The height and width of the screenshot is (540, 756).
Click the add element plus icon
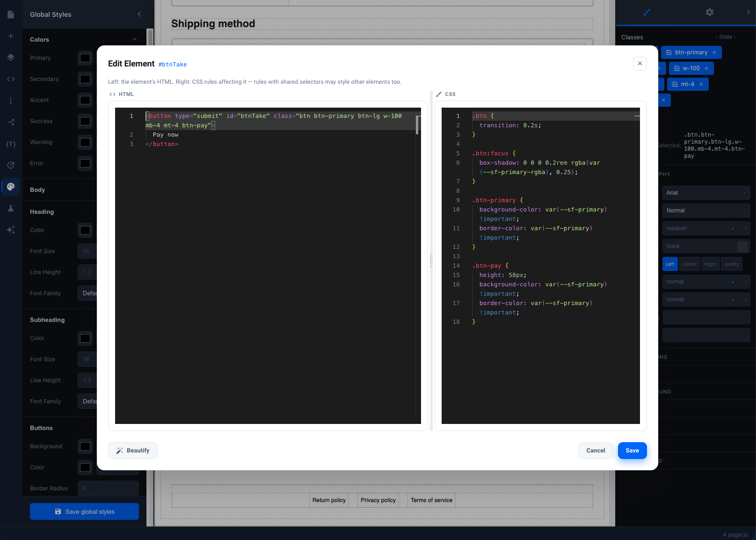pyautogui.click(x=11, y=36)
